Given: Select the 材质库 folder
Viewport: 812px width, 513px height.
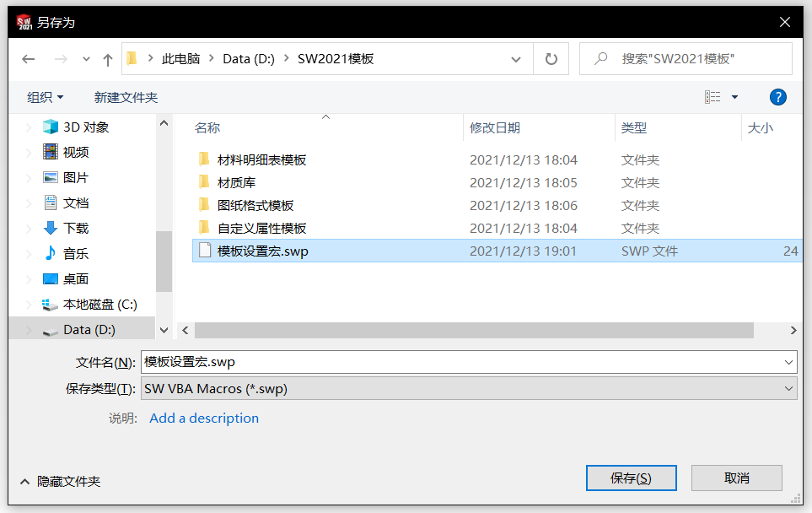Looking at the screenshot, I should click(236, 182).
